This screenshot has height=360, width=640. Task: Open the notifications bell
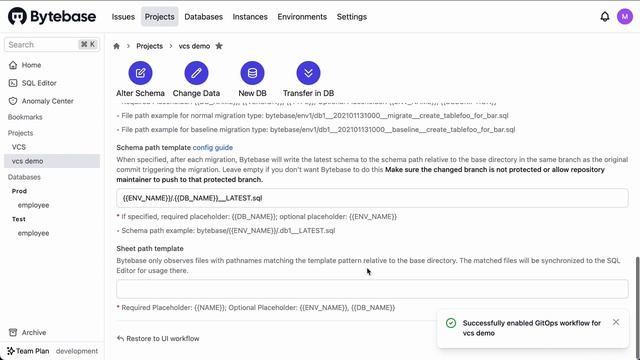604,17
